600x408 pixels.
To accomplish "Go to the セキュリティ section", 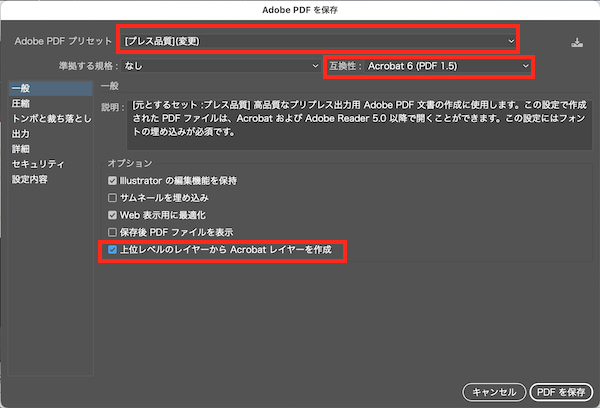I will pyautogui.click(x=50, y=164).
